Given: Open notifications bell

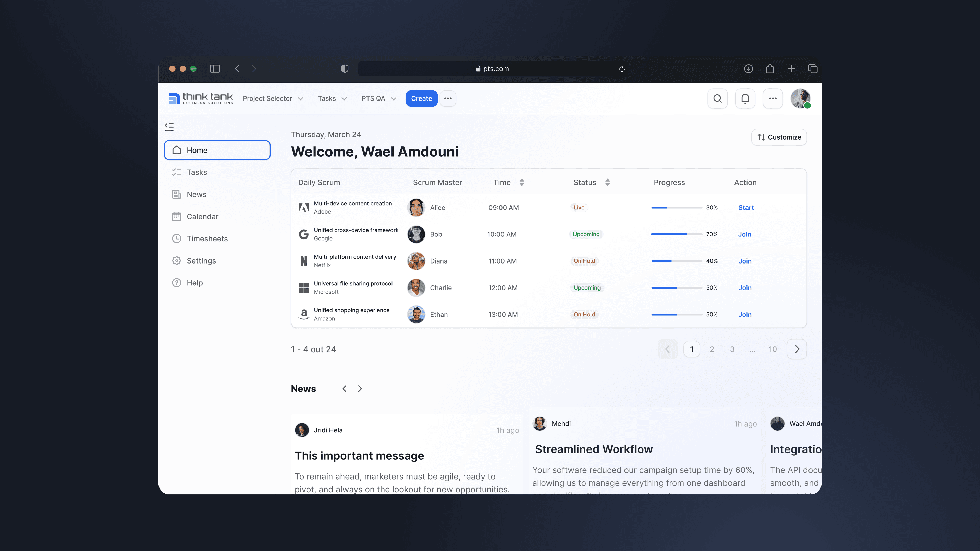Looking at the screenshot, I should 745,98.
